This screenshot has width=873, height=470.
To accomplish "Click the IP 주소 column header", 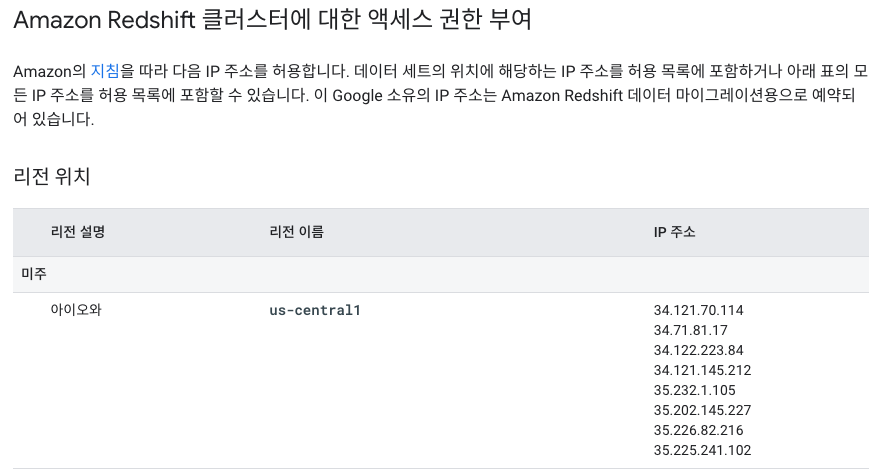I will (674, 232).
